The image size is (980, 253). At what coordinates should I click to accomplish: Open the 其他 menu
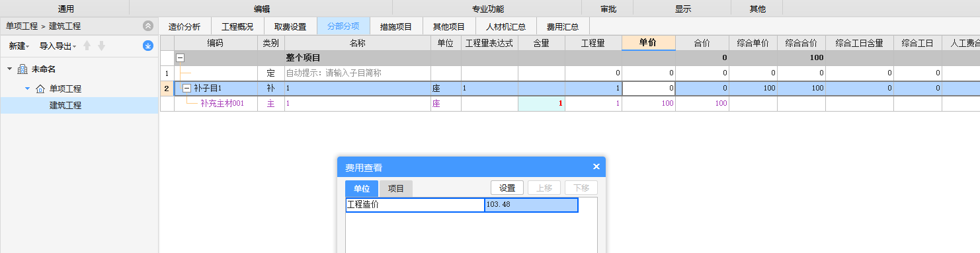tap(758, 9)
